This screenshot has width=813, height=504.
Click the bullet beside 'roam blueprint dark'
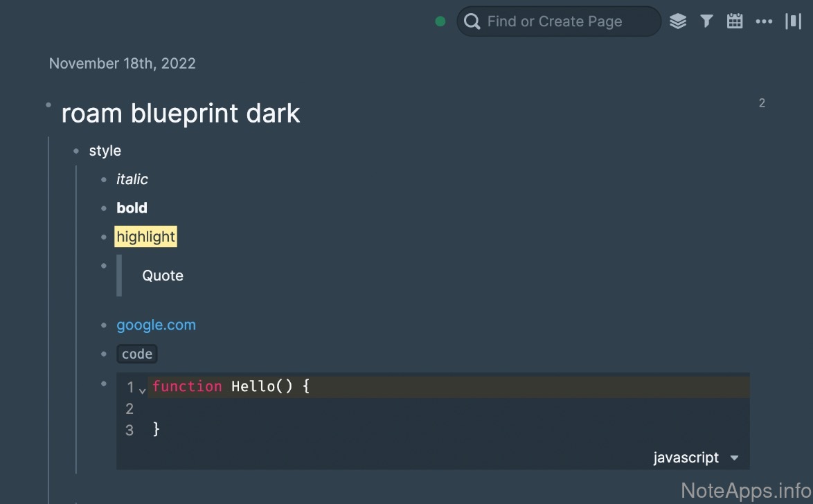pos(48,105)
